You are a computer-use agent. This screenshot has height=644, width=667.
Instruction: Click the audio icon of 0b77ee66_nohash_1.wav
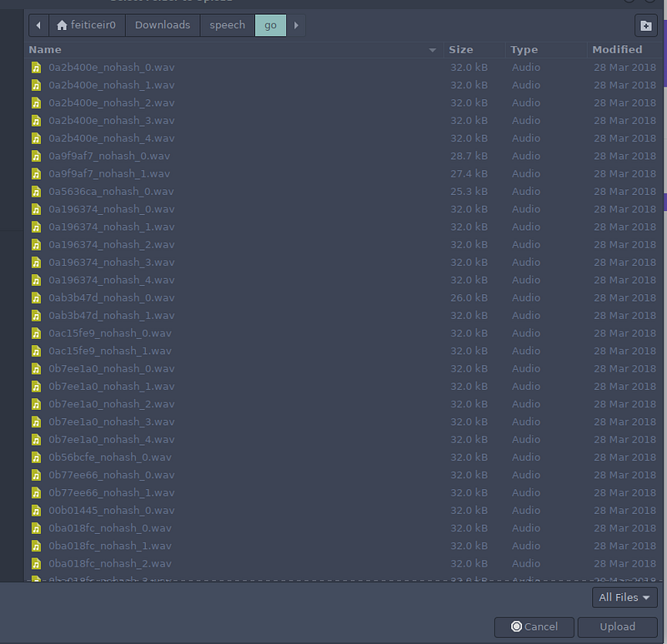click(x=36, y=492)
